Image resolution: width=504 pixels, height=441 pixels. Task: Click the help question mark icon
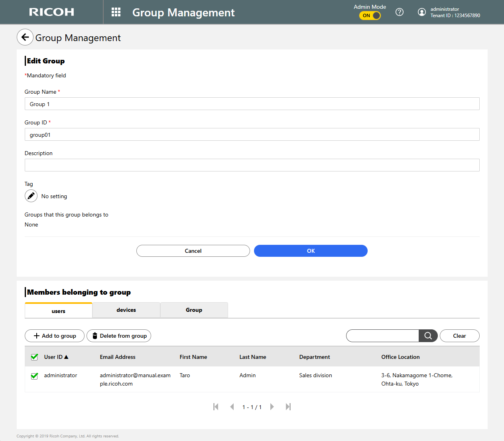pos(399,12)
